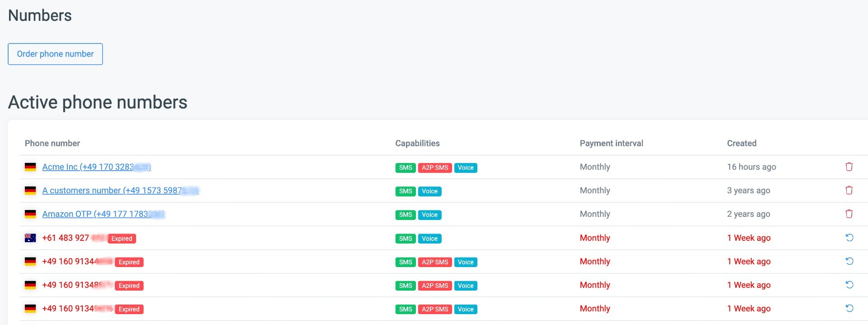The width and height of the screenshot is (868, 325).
Task: Open the A customers number link
Action: click(120, 191)
